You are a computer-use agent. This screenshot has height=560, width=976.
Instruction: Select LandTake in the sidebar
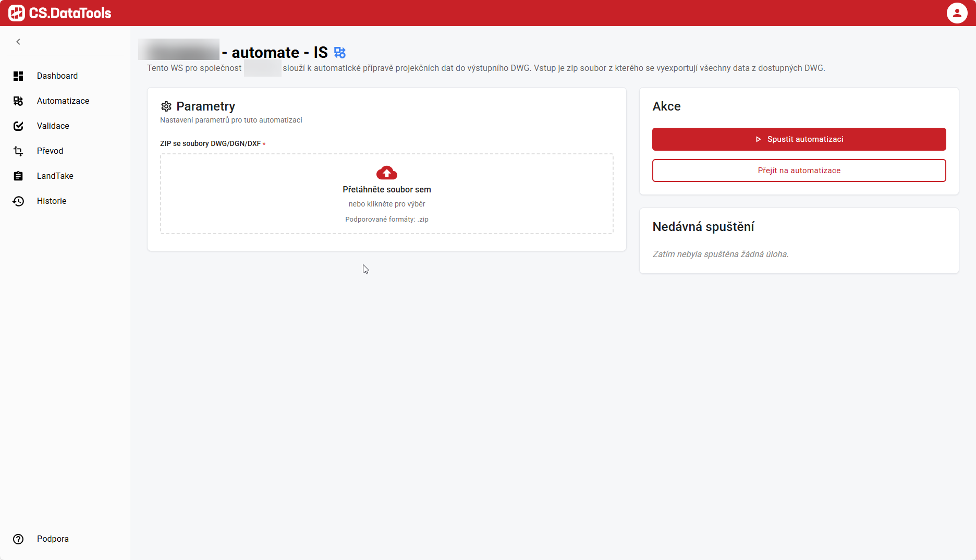click(55, 176)
